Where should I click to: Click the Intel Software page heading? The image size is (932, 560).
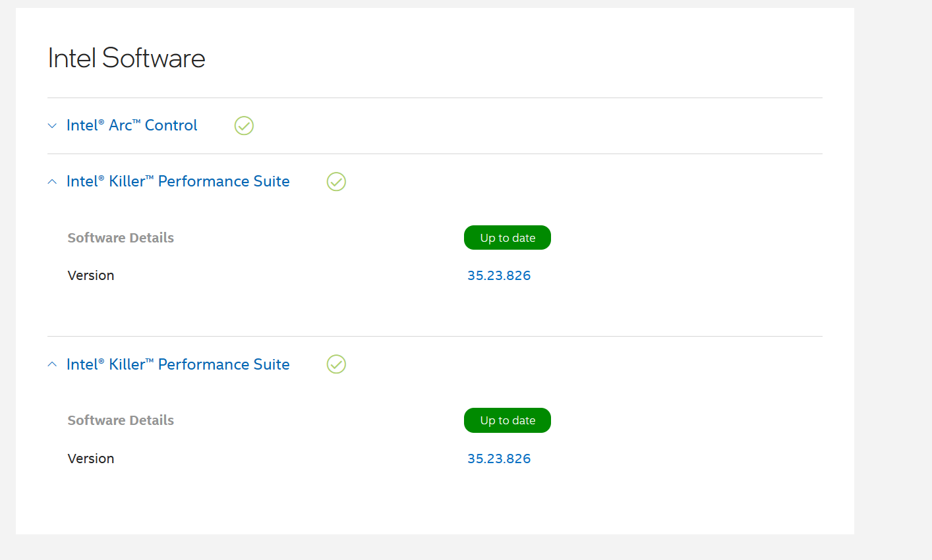coord(127,58)
